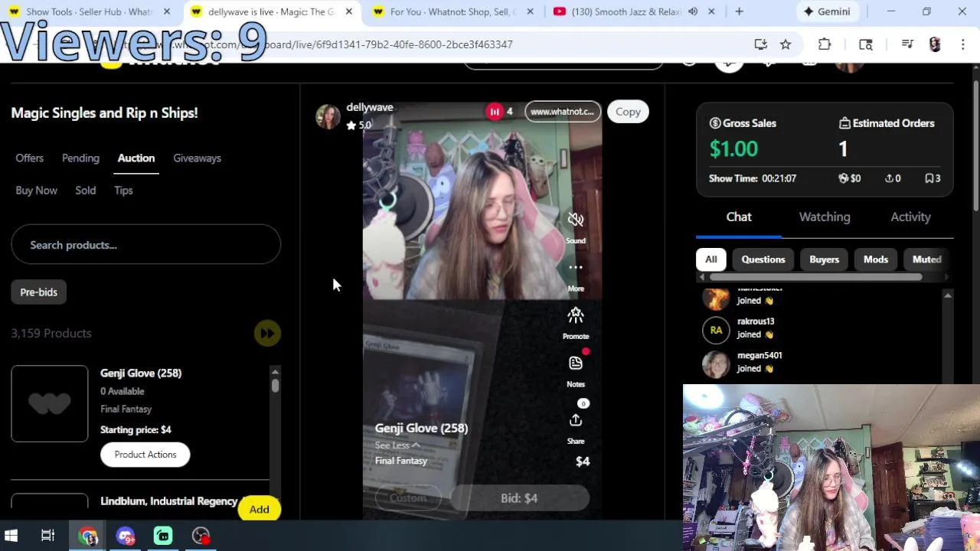This screenshot has width=980, height=551.
Task: Open Chrome extensions puzzle icon
Action: coord(825,44)
